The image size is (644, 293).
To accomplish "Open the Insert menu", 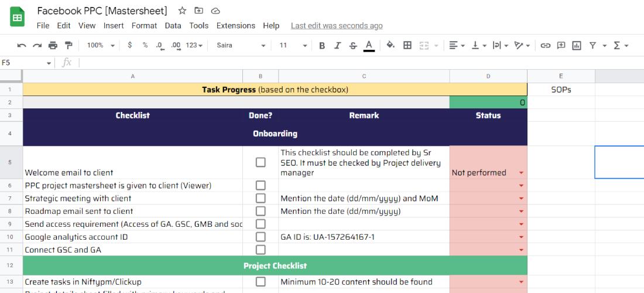I will [114, 25].
